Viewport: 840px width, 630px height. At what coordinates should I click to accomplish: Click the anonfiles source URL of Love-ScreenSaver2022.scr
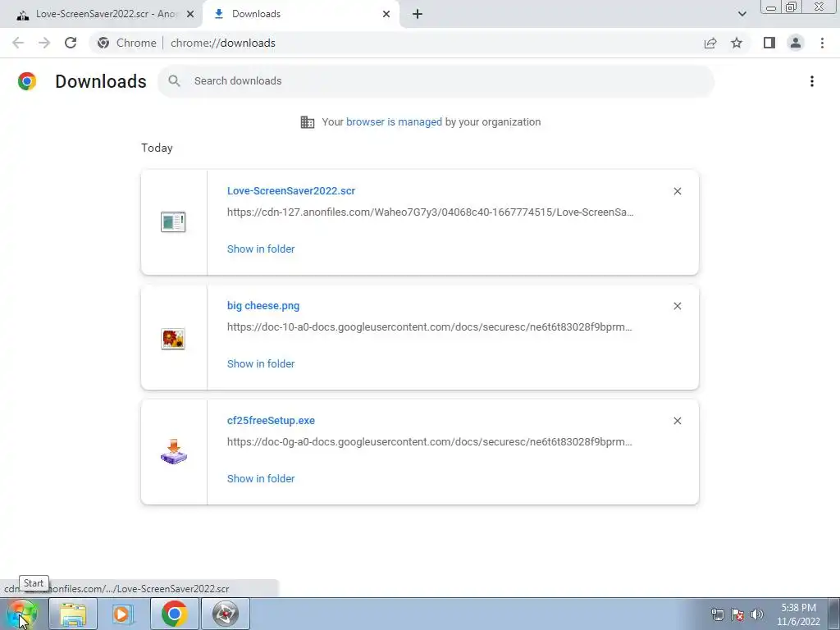point(430,212)
